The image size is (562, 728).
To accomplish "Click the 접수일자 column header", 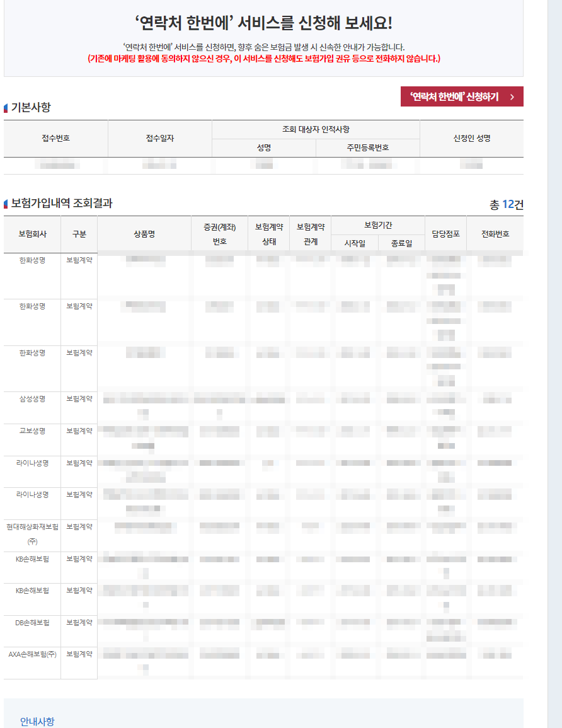I will click(x=159, y=139).
